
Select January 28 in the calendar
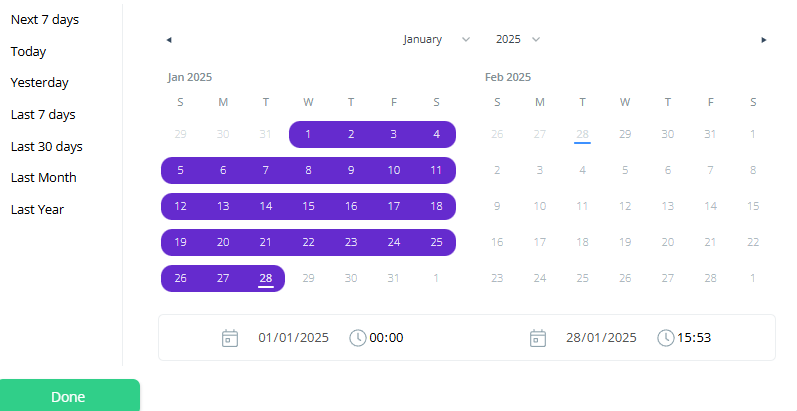(x=265, y=278)
